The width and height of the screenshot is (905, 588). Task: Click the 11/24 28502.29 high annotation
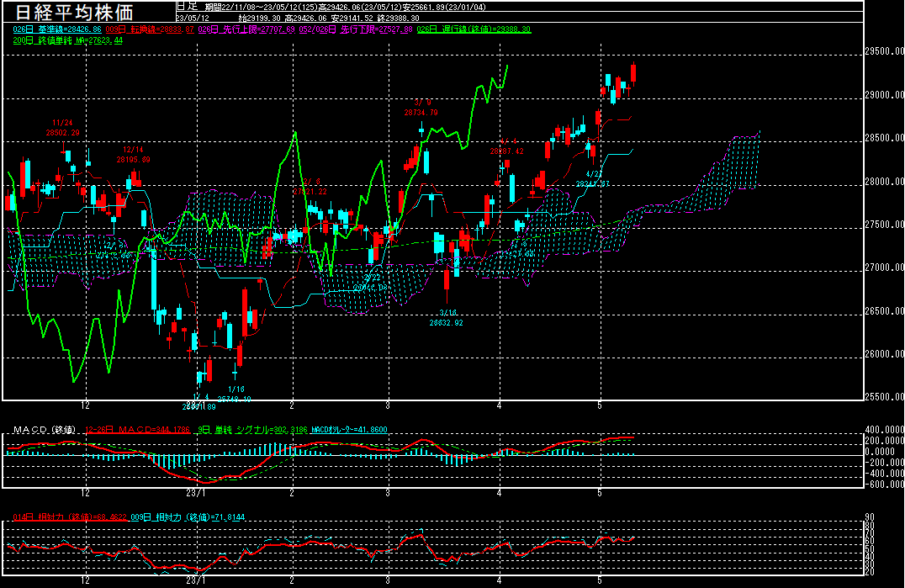tap(63, 128)
